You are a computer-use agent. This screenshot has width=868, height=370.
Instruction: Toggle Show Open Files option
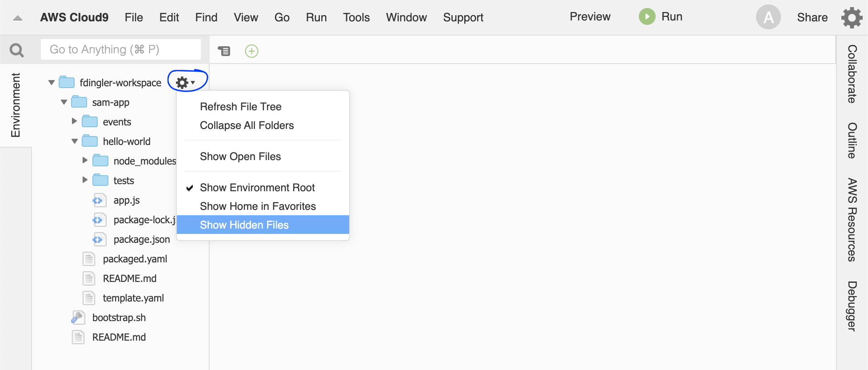263,157
